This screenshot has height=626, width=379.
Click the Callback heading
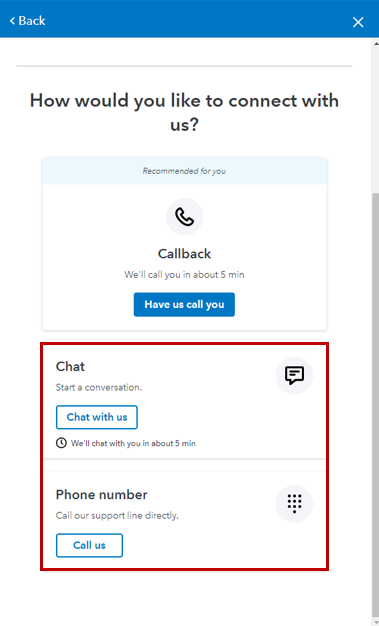click(185, 254)
